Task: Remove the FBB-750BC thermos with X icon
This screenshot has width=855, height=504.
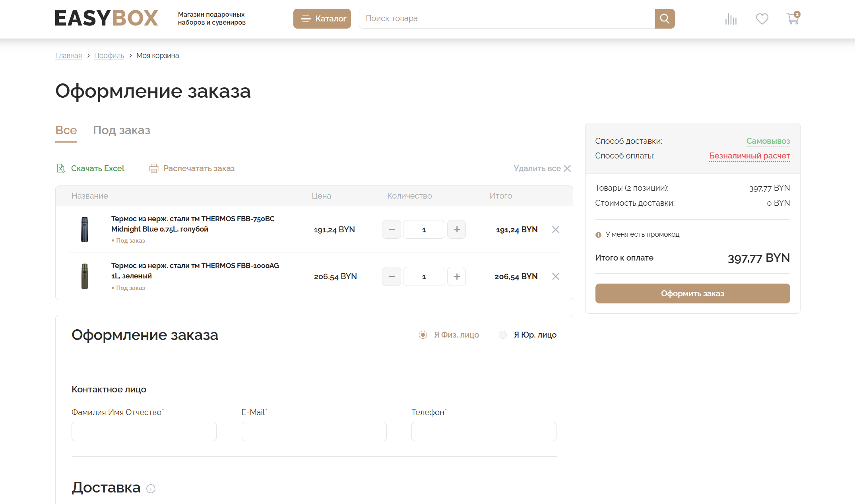Action: coord(555,230)
